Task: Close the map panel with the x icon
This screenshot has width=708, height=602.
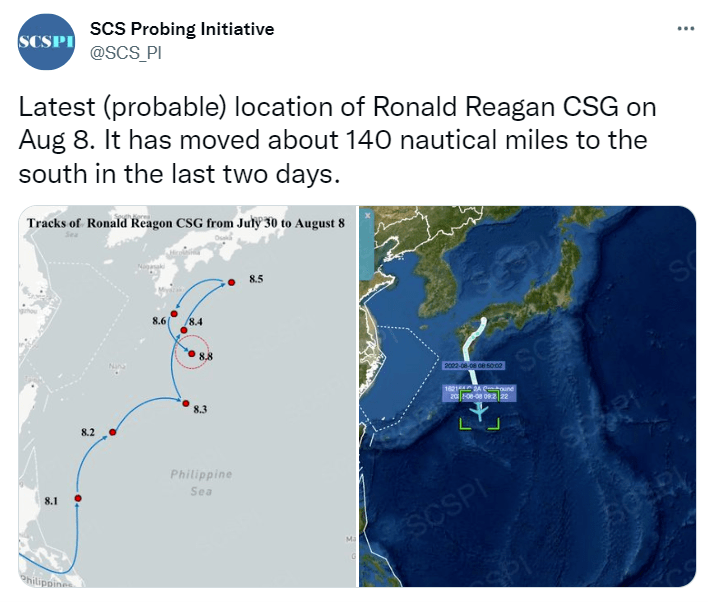Action: [x=368, y=216]
